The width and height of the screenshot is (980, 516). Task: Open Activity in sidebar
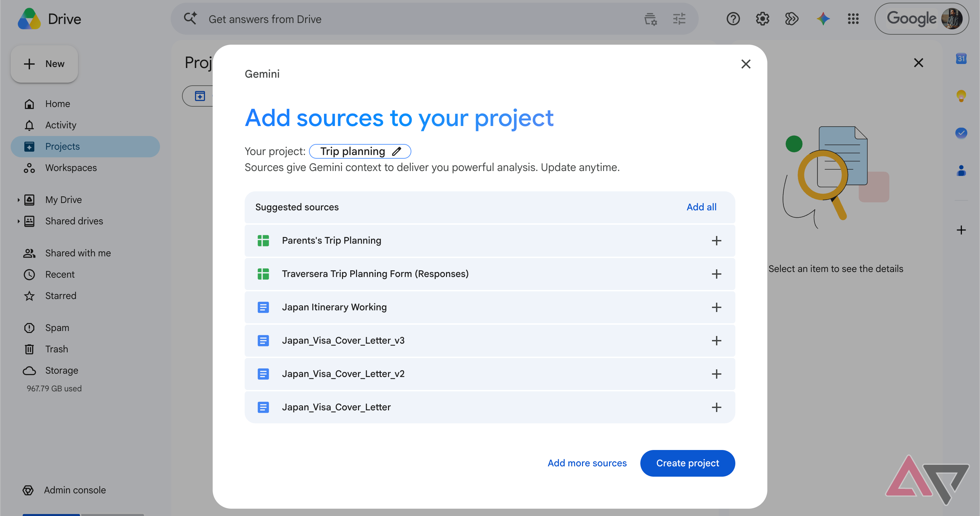point(86,125)
